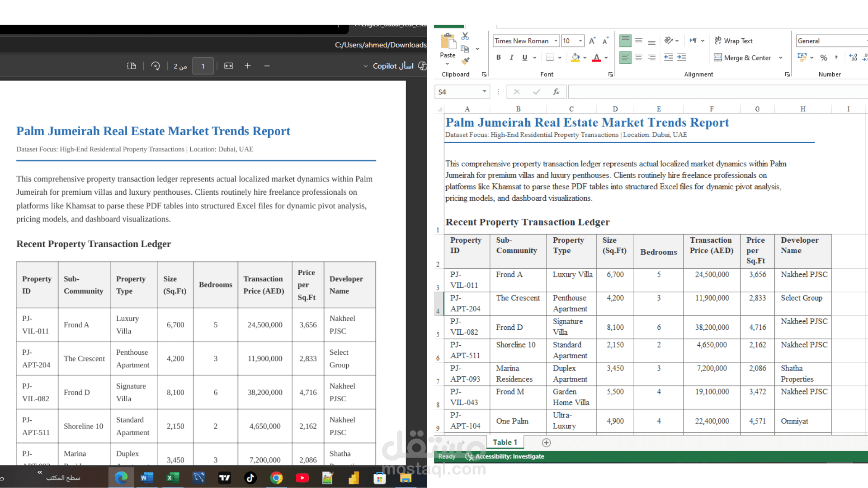Open the Fill Color dropdown arrow

point(585,57)
